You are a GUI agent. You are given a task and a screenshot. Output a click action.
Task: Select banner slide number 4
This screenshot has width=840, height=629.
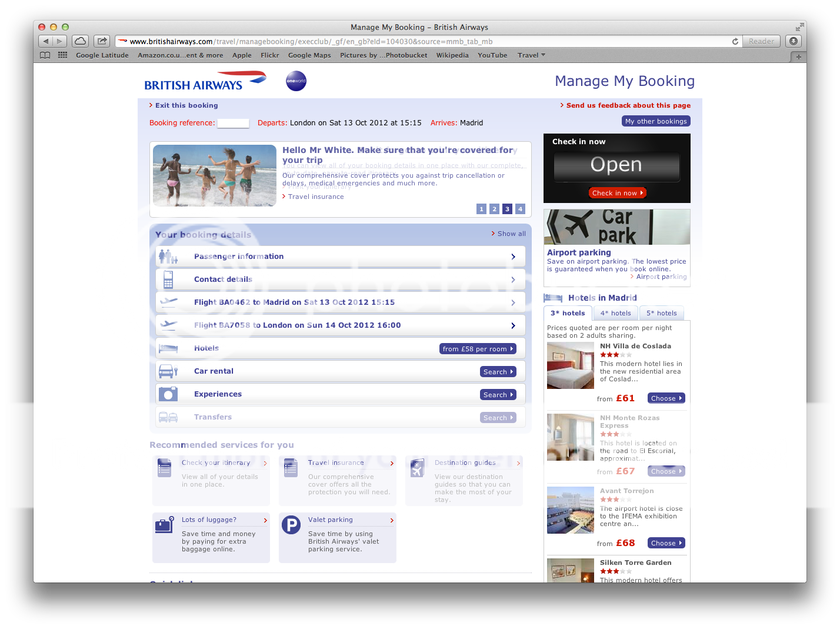click(x=520, y=209)
